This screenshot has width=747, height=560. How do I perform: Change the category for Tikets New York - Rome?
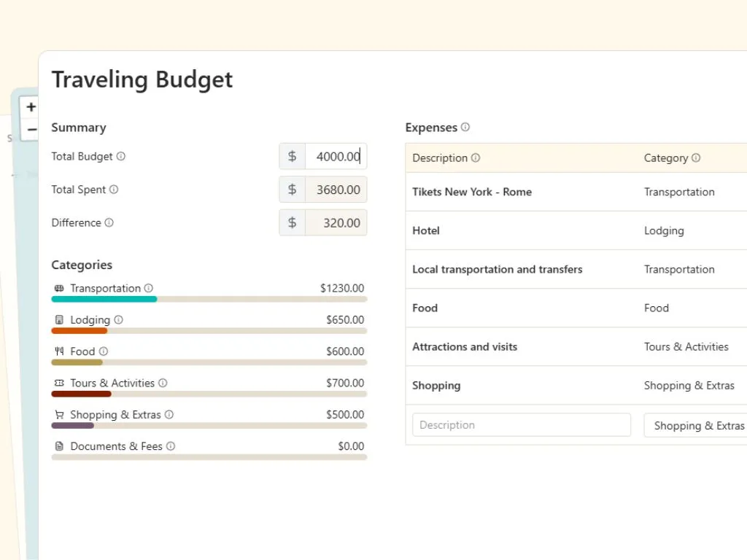pos(680,192)
